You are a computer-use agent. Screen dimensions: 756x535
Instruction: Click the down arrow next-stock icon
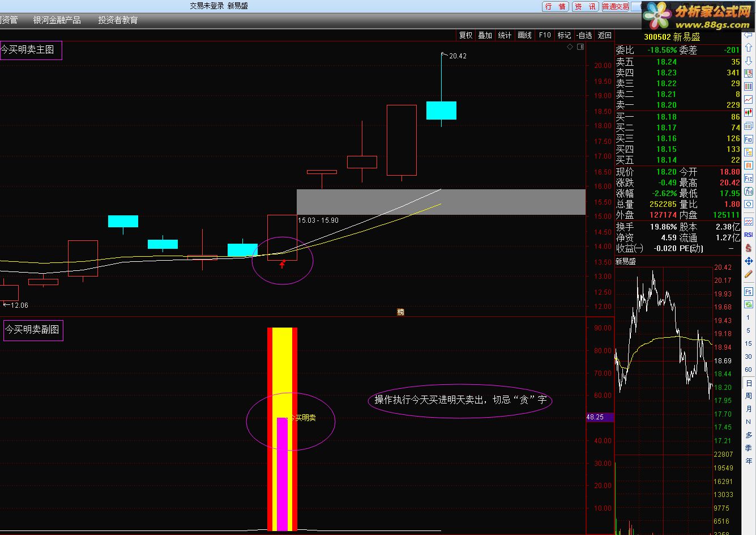click(x=749, y=61)
